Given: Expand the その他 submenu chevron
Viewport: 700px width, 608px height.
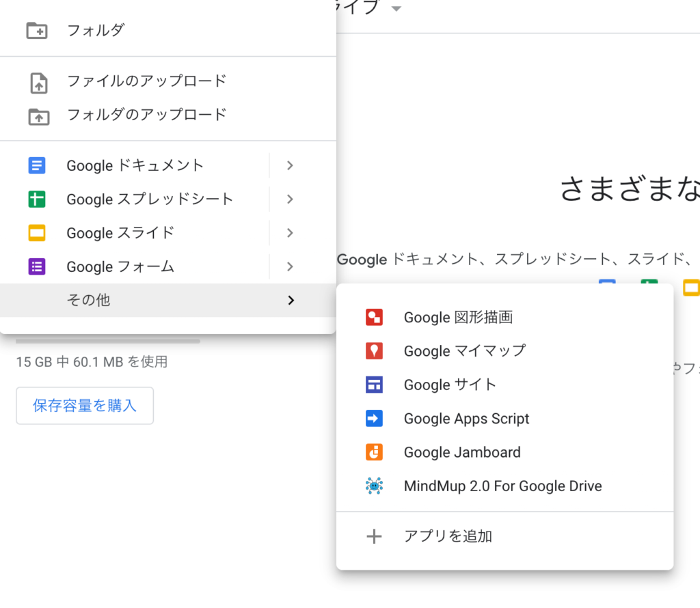Looking at the screenshot, I should tap(291, 300).
